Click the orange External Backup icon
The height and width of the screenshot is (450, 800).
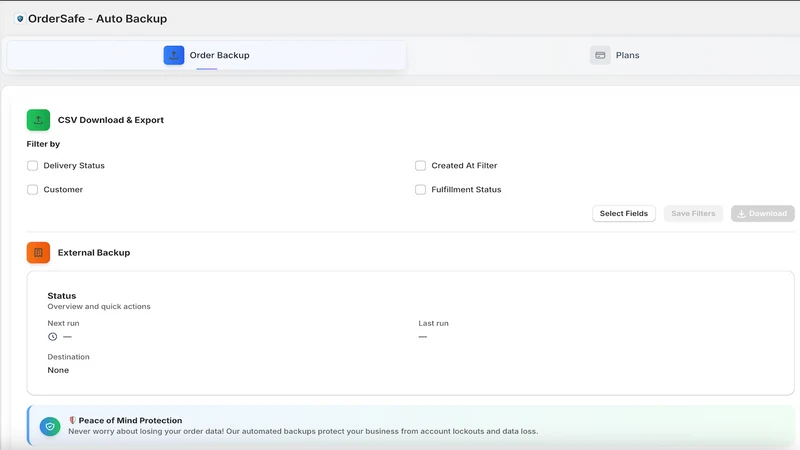pyautogui.click(x=38, y=253)
